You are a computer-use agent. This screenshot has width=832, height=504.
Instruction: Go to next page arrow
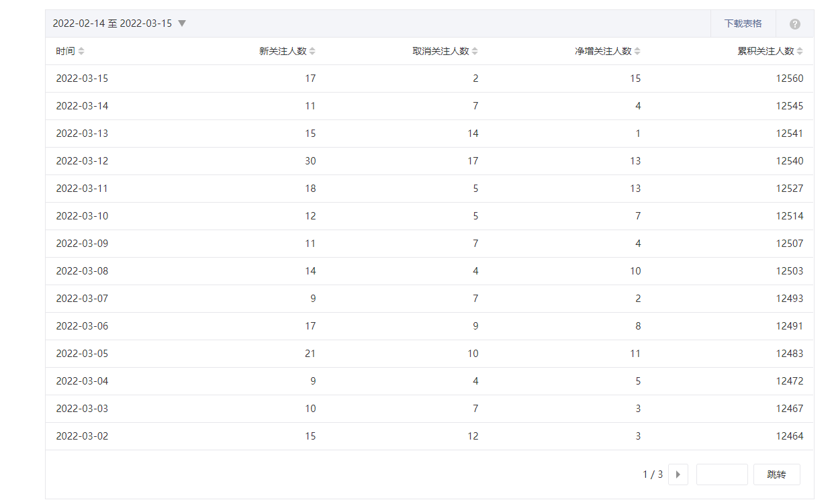[678, 474]
